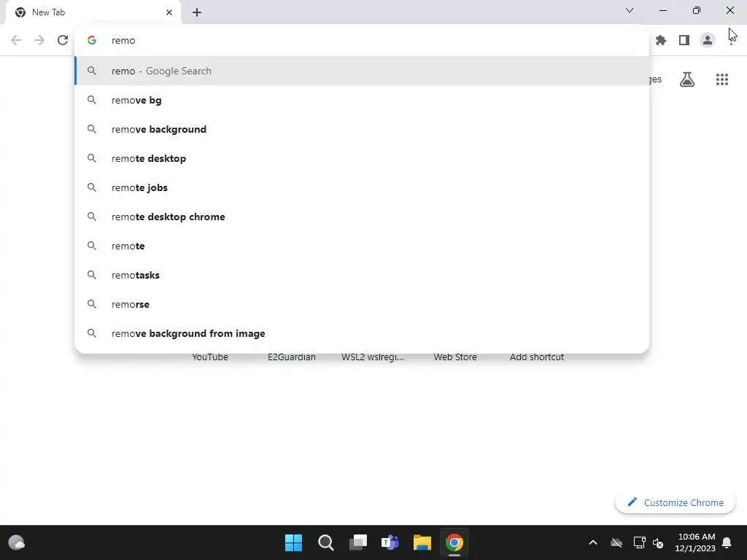This screenshot has height=560, width=747.
Task: Pick 'remove background from image' suggestion
Action: (x=362, y=333)
